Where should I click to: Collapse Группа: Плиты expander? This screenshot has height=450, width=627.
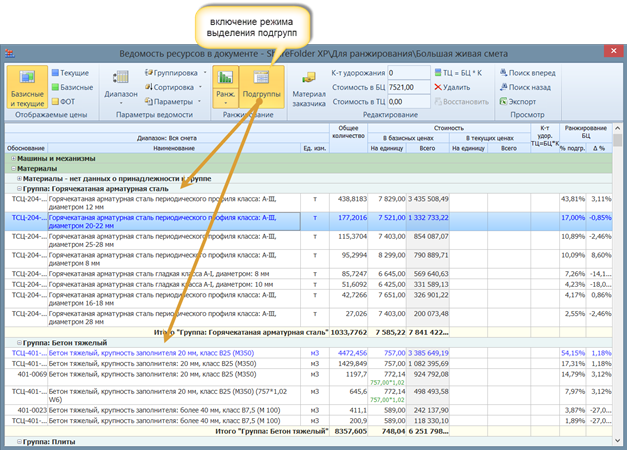(x=19, y=442)
